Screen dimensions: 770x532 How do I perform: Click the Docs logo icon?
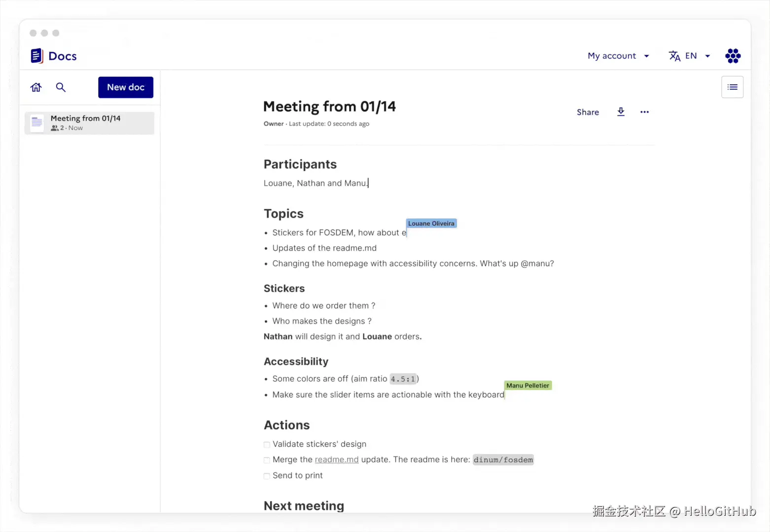tap(37, 56)
